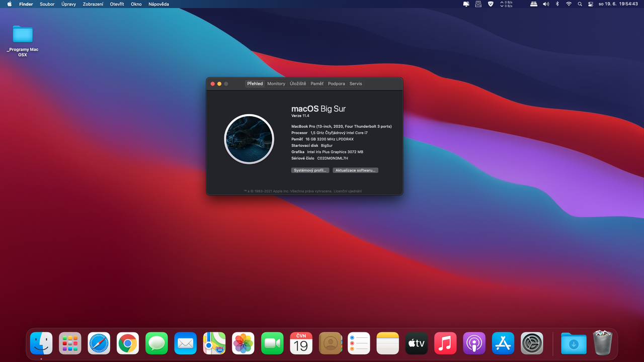
Task: Click the 16 GB 3200 MHz LPDDR4X value
Action: (x=330, y=139)
